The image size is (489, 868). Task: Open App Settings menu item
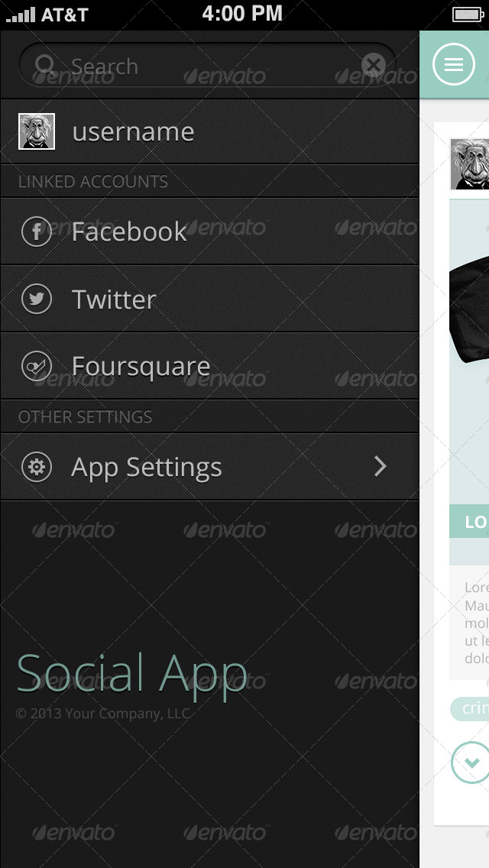point(209,467)
